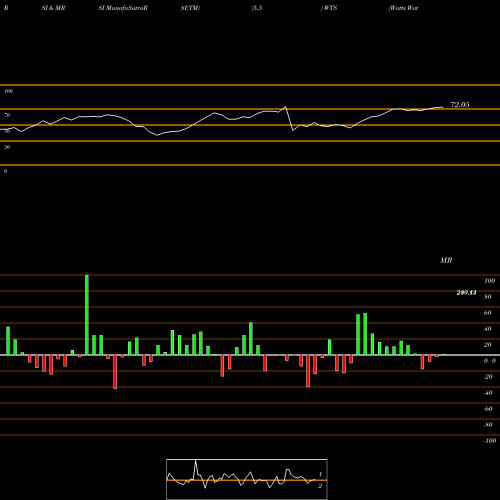Click the MR axis label -80
Image resolution: width=500 pixels, height=500 pixels.
488,425
